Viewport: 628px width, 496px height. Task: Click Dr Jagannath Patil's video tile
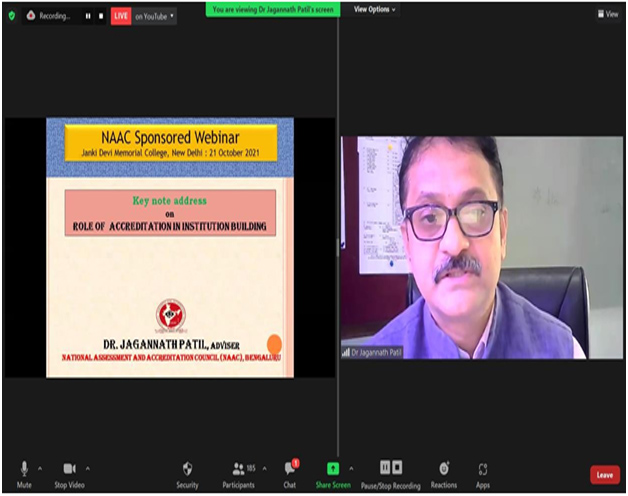482,247
